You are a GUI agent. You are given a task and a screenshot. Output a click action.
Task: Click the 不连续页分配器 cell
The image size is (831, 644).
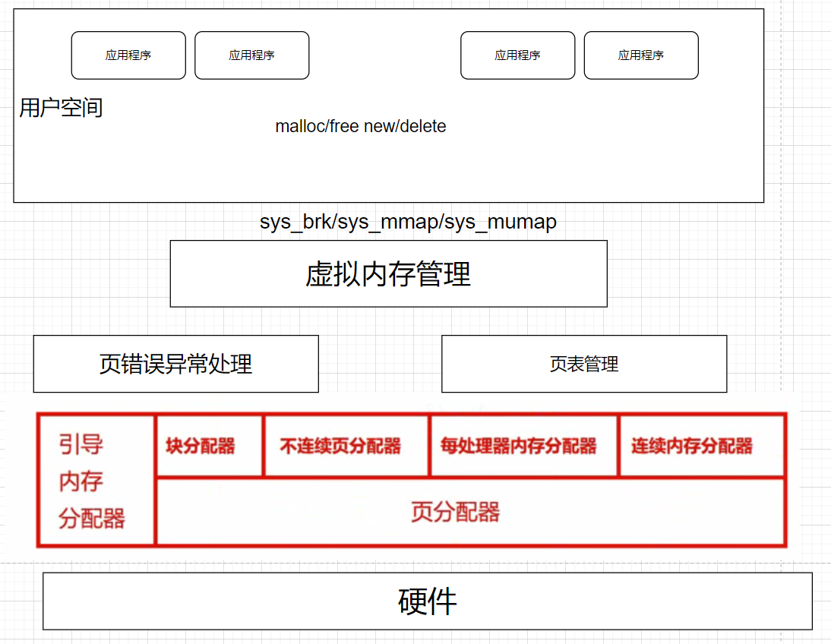pyautogui.click(x=346, y=446)
